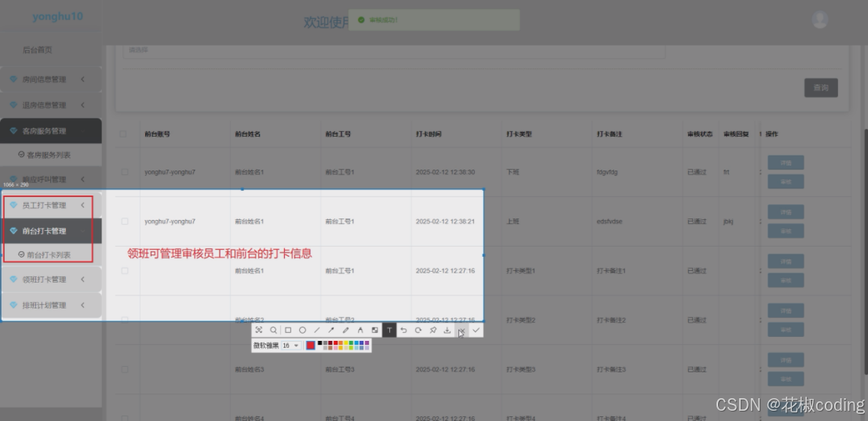Select the ellipse drawing tool
Image resolution: width=868 pixels, height=421 pixels.
302,330
